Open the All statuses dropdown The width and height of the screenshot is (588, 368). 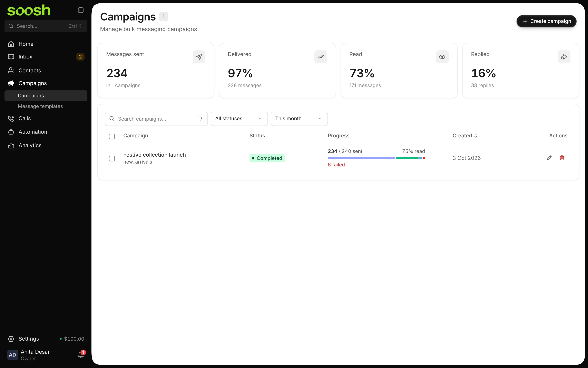(239, 119)
